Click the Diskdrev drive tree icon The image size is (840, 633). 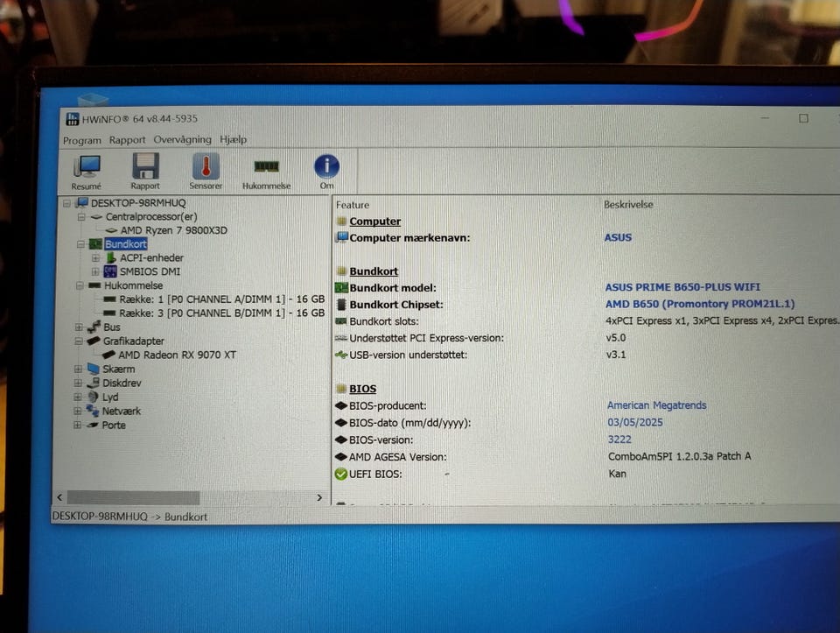[x=94, y=383]
